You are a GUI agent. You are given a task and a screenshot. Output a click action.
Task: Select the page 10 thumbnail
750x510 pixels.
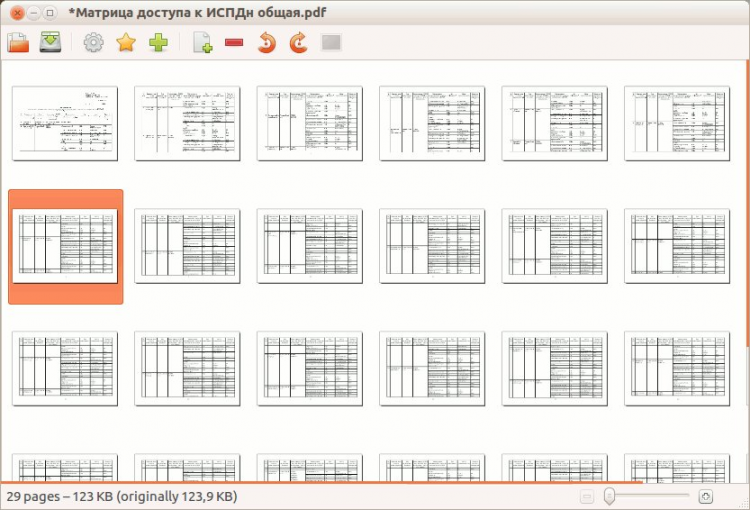pyautogui.click(x=432, y=246)
